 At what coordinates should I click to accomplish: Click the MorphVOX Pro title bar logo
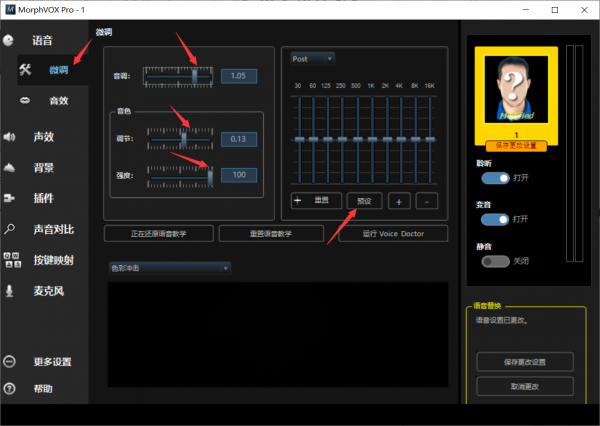coord(10,10)
